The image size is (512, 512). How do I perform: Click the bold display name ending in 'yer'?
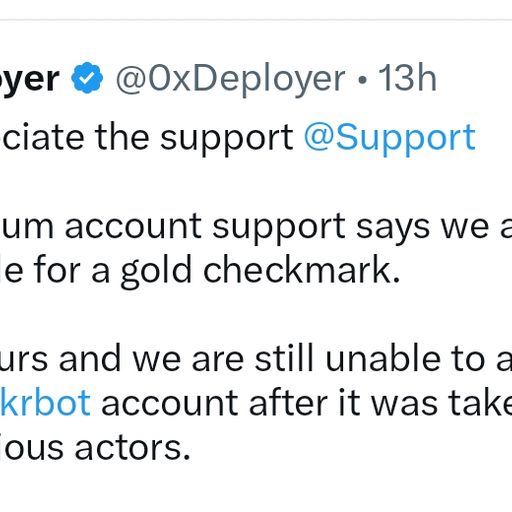click(30, 81)
